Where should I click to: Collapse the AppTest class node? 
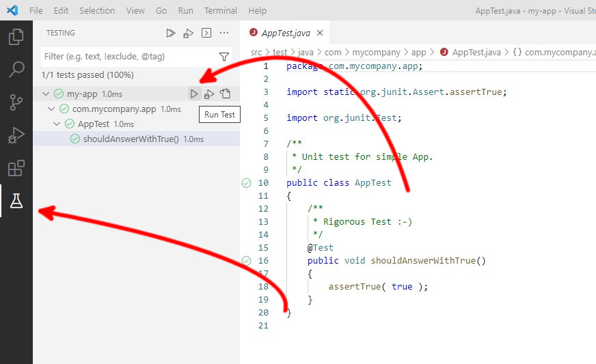[57, 124]
